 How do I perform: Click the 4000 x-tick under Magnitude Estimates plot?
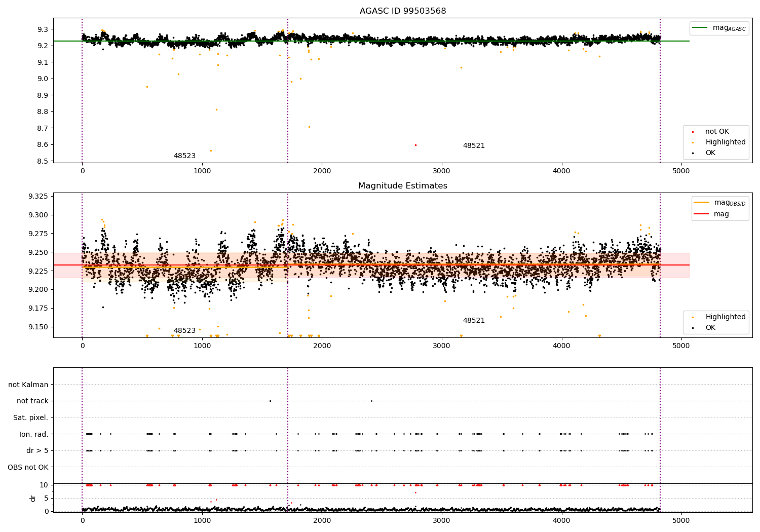point(561,346)
